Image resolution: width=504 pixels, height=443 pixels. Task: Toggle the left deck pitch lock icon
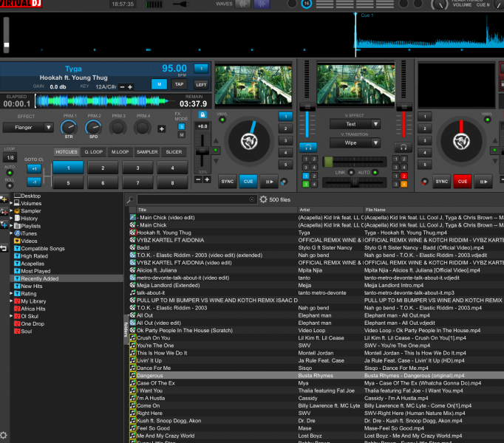(202, 114)
